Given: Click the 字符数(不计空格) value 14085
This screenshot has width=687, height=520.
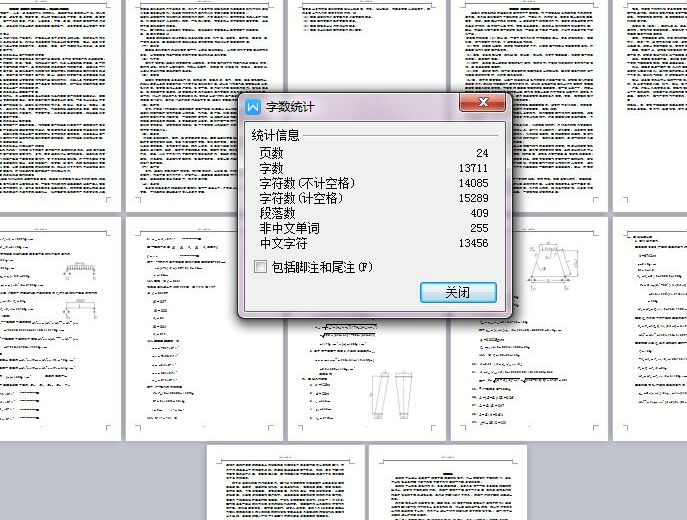Looking at the screenshot, I should 473,183.
